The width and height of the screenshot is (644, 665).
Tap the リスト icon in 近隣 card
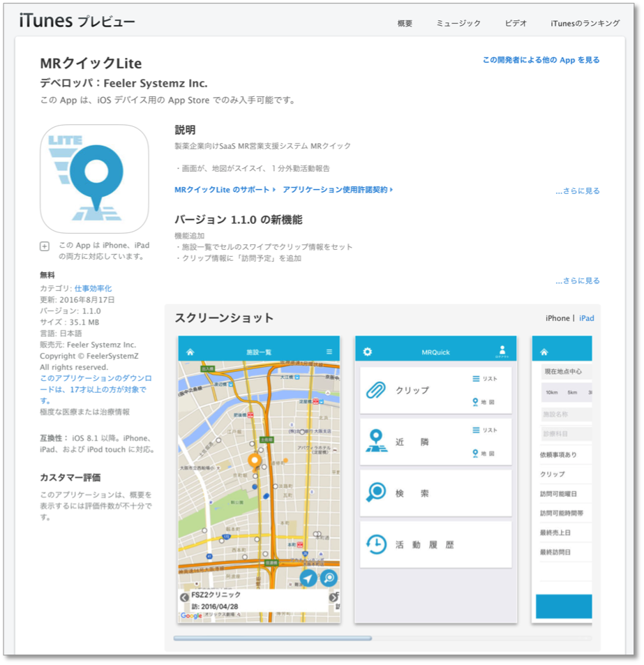[x=476, y=430]
